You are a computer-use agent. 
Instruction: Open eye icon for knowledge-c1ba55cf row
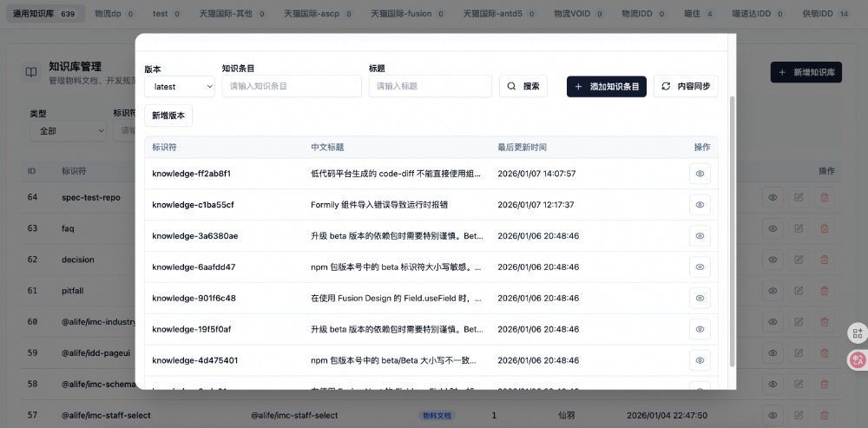700,204
